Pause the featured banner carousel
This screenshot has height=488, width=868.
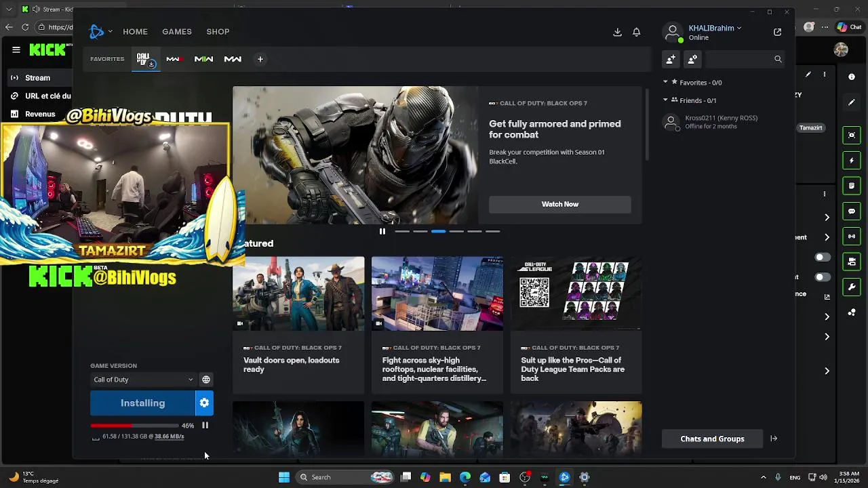(x=382, y=232)
